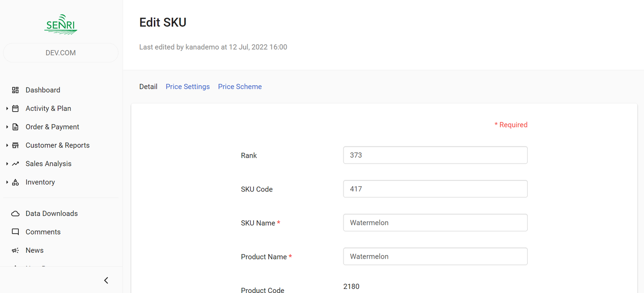Focus the Rank input field
The width and height of the screenshot is (644, 293).
tap(435, 155)
